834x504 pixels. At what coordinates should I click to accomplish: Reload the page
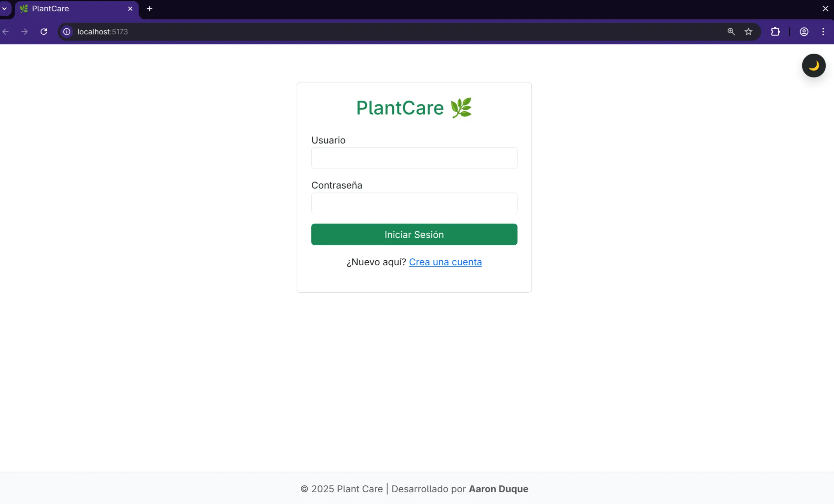coord(44,31)
